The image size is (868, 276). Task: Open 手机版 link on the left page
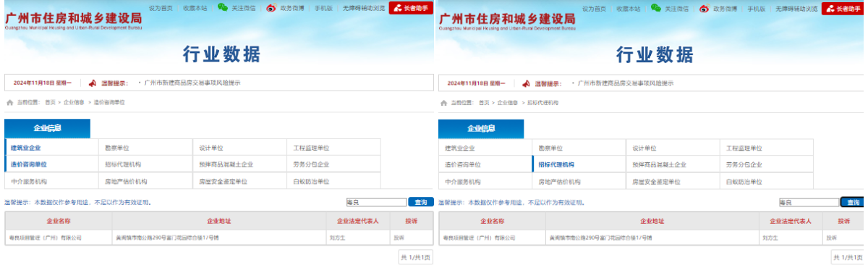click(x=324, y=8)
